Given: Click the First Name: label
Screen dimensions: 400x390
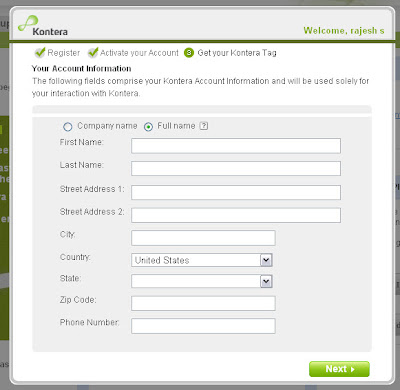Looking at the screenshot, I should tap(82, 142).
